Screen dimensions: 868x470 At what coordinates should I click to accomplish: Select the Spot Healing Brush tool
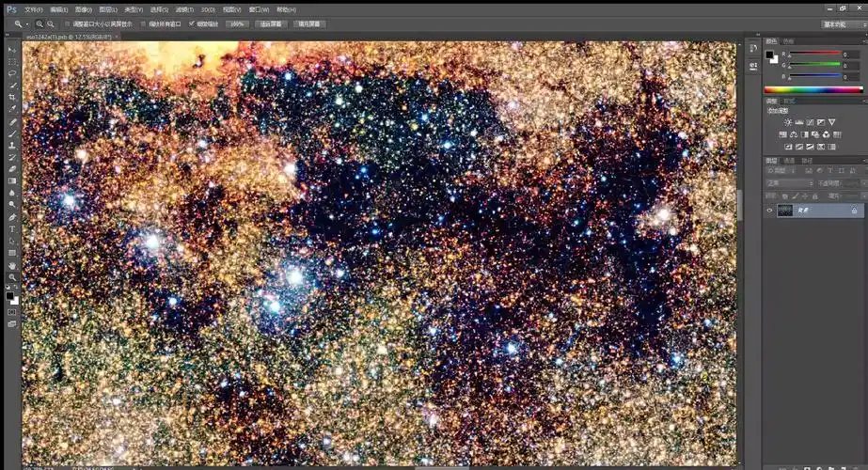pyautogui.click(x=12, y=122)
